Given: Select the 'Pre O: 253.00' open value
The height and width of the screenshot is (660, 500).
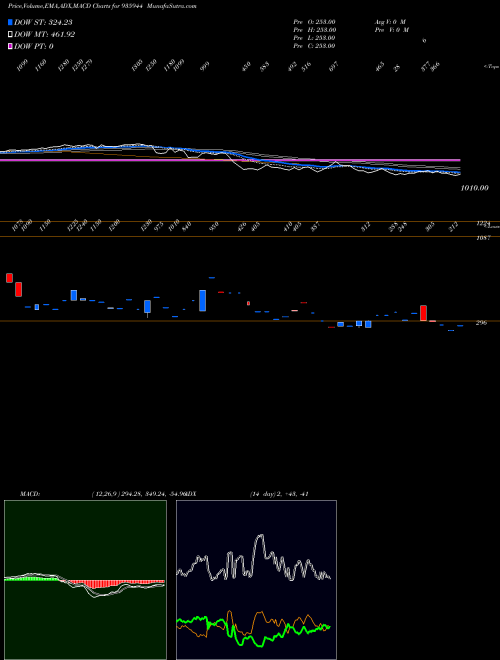Looking at the screenshot, I should click(314, 22).
